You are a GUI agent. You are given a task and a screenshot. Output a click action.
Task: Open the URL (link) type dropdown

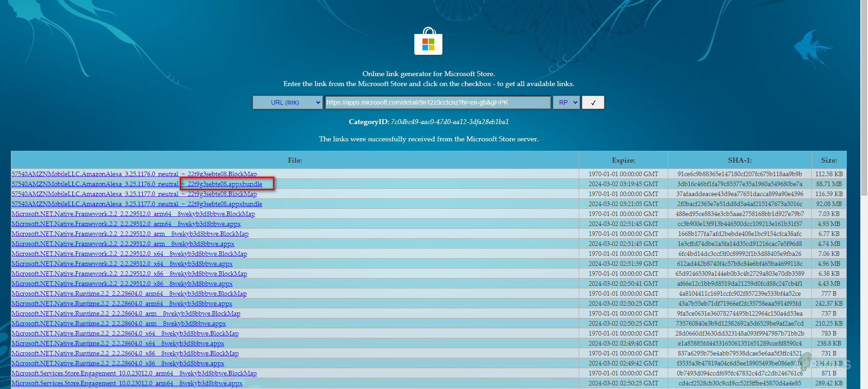click(288, 102)
